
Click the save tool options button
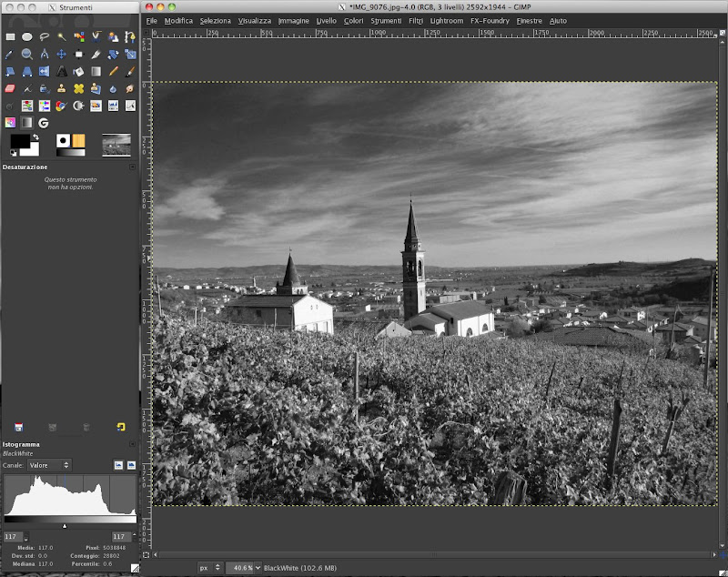tap(18, 427)
